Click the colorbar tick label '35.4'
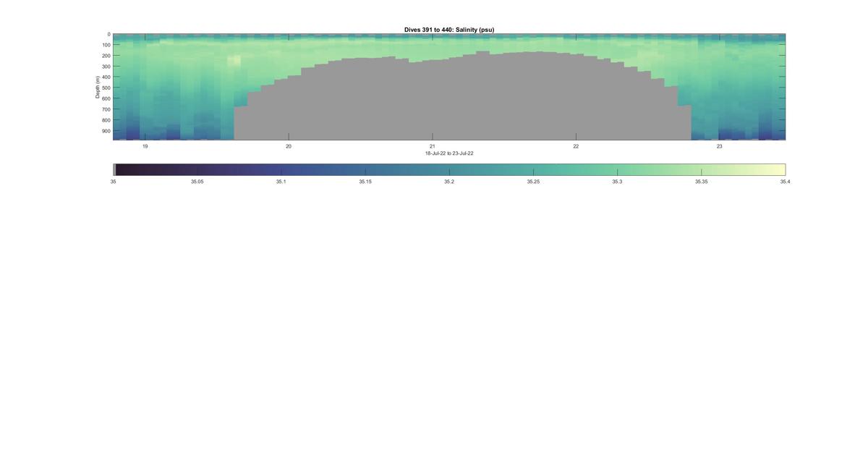This screenshot has width=868, height=450. [x=785, y=182]
